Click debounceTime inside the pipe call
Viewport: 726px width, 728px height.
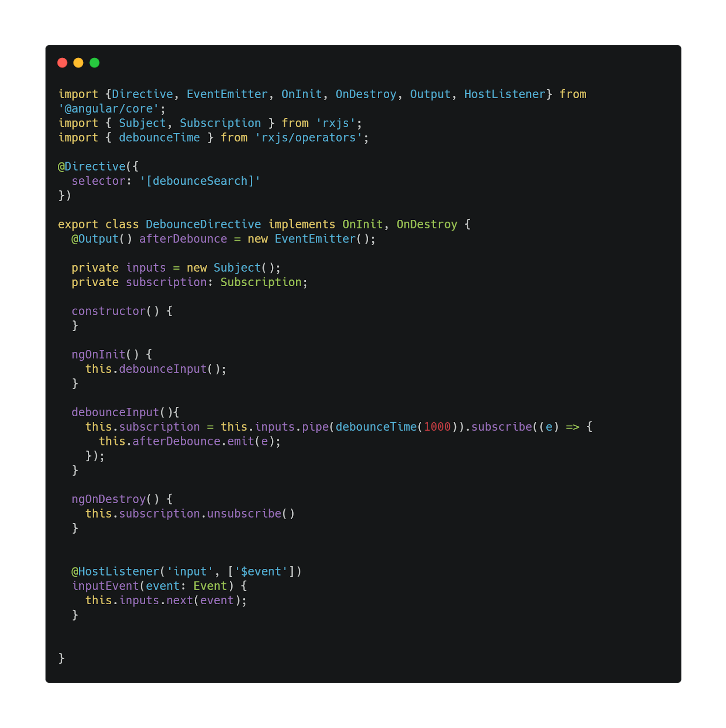pos(376,427)
